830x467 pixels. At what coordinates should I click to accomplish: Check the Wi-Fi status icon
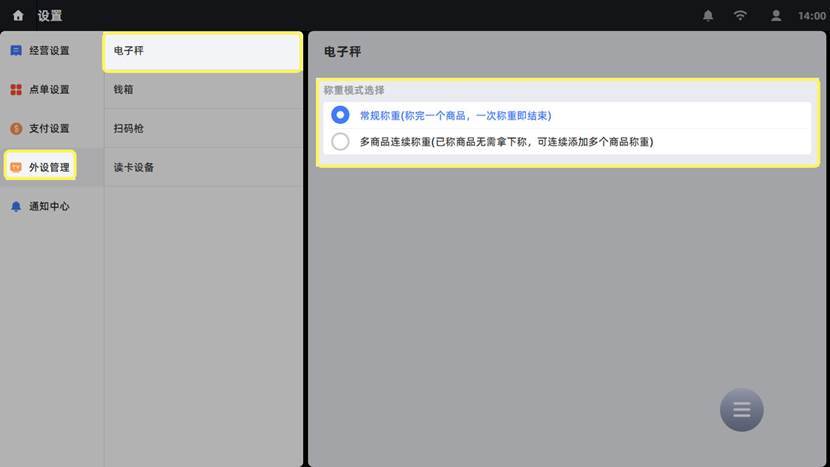[x=740, y=15]
